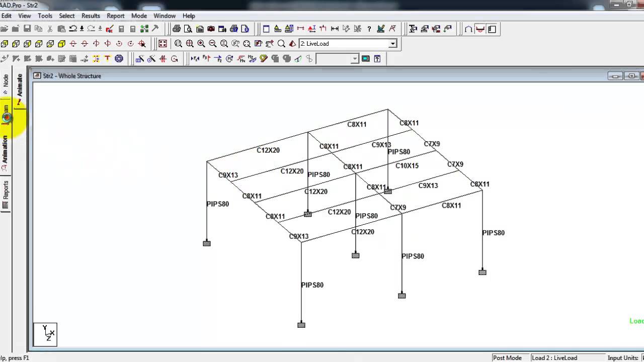Click the question mark help icon
This screenshot has width=644, height=362.
coord(369,29)
